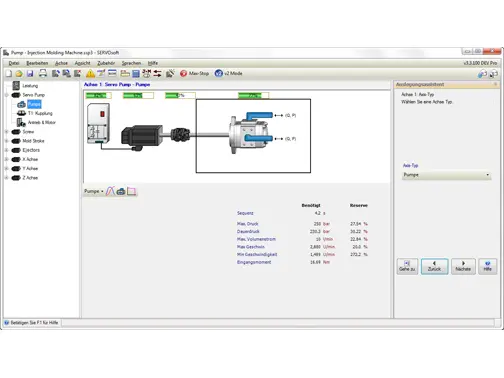
Task: Click the Antrieb & Motor tree icon
Action: [21, 123]
